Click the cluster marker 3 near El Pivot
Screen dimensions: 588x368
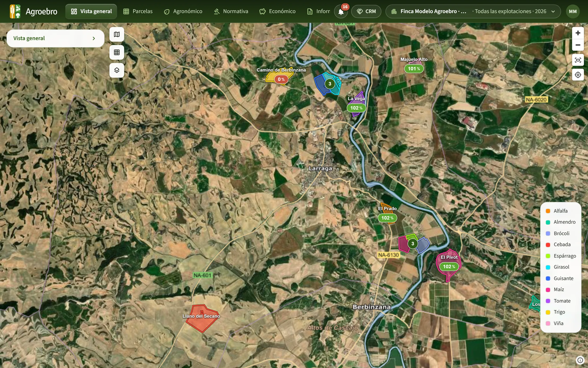pyautogui.click(x=413, y=244)
